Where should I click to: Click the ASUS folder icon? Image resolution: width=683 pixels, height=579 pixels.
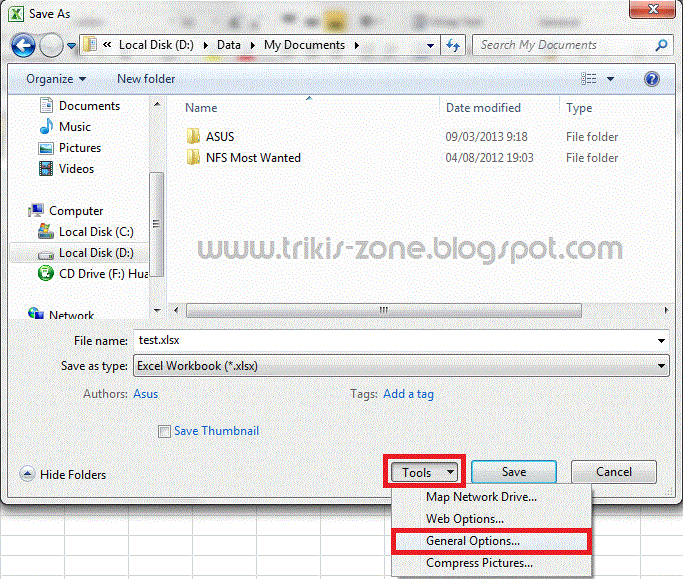tap(193, 136)
